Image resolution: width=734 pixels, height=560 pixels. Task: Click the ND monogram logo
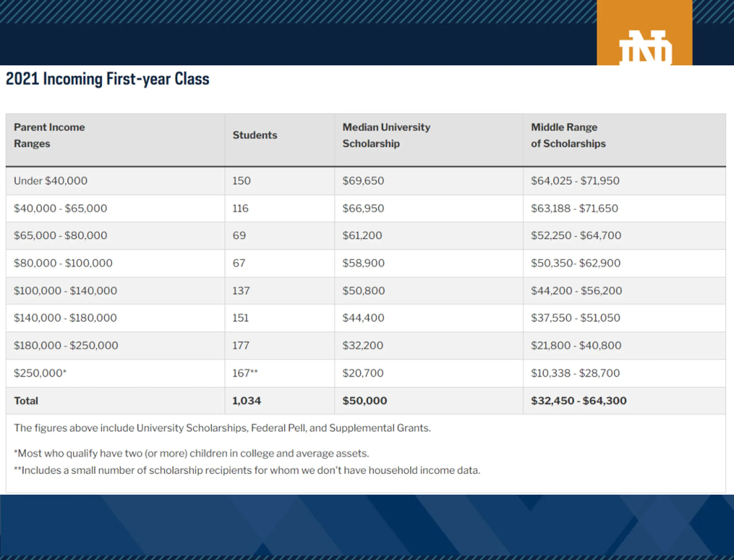click(645, 47)
